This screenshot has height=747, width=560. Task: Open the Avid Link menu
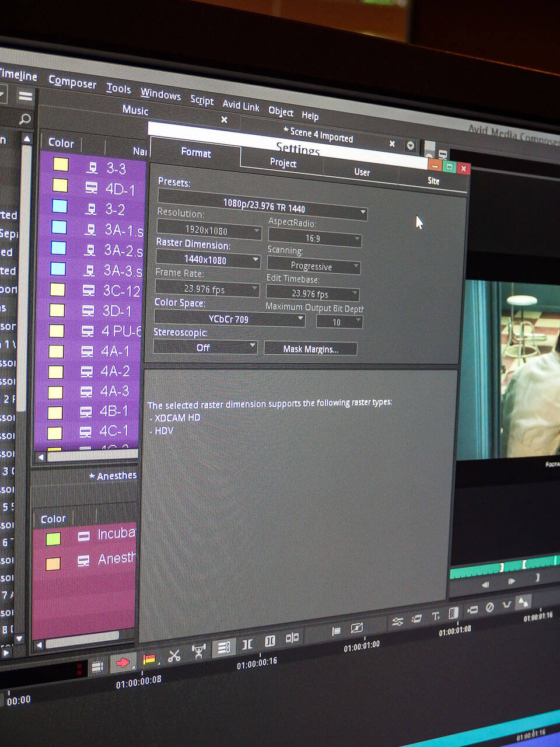tap(241, 106)
